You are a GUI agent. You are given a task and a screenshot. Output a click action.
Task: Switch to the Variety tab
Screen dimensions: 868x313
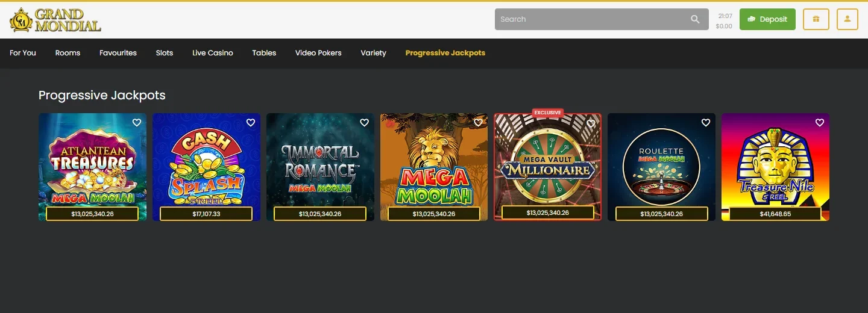coord(373,53)
